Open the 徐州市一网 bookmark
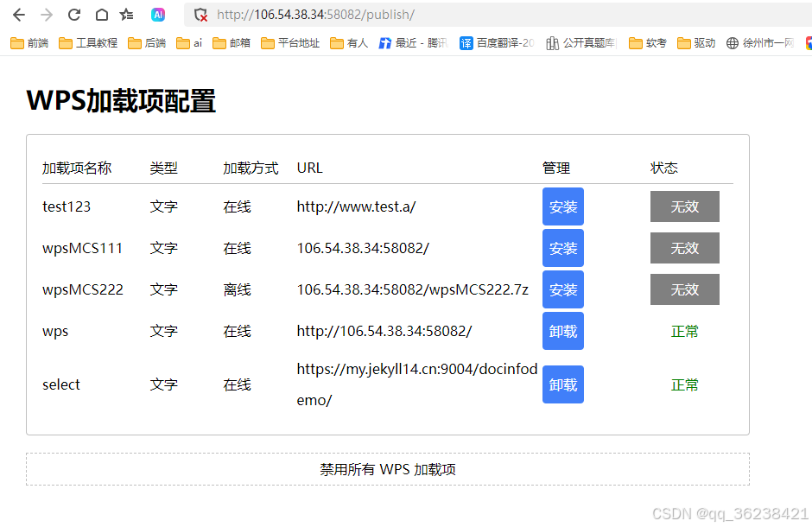This screenshot has height=527, width=812. [760, 43]
